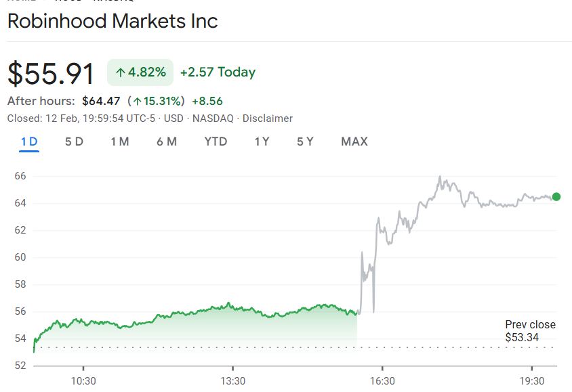This screenshot has height=392, width=572.
Task: Click the Robinhood Markets Inc heading
Action: (113, 21)
